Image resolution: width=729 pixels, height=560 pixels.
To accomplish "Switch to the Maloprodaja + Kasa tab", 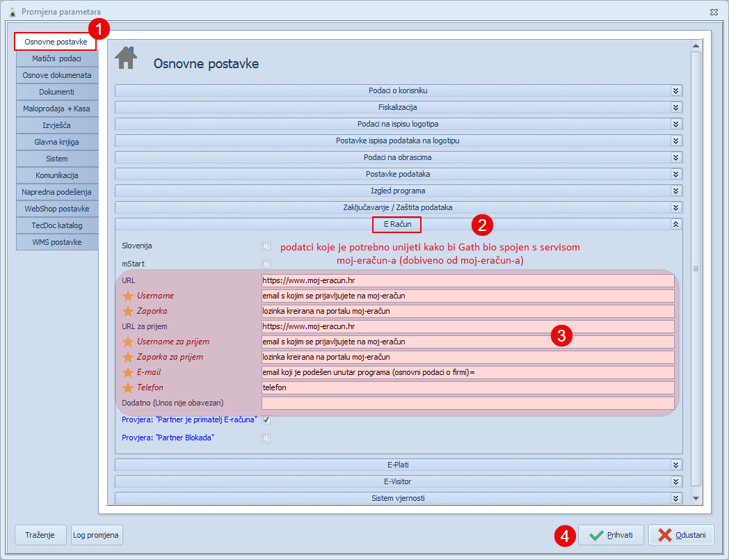I will (56, 109).
